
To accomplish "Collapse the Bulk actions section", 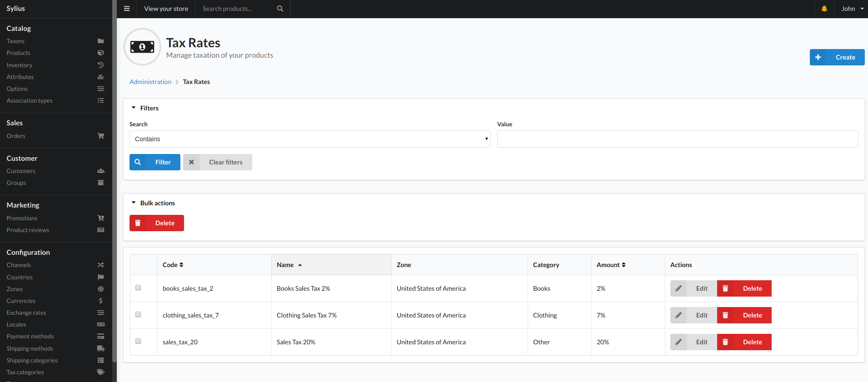I will click(153, 203).
